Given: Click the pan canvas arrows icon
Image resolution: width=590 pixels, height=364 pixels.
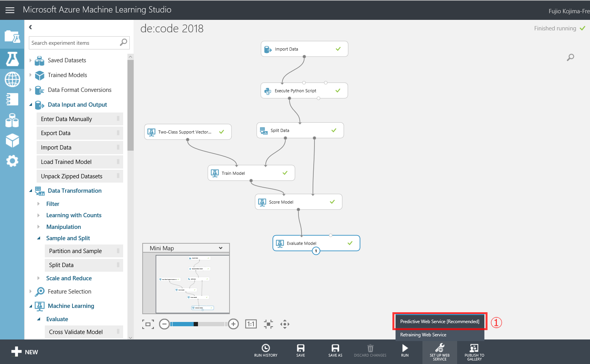Looking at the screenshot, I should point(285,324).
